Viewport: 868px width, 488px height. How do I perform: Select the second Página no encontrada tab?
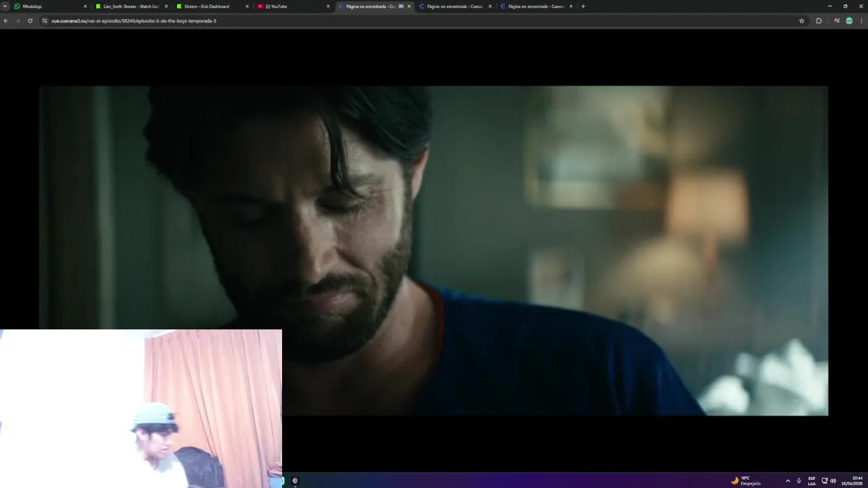(455, 6)
